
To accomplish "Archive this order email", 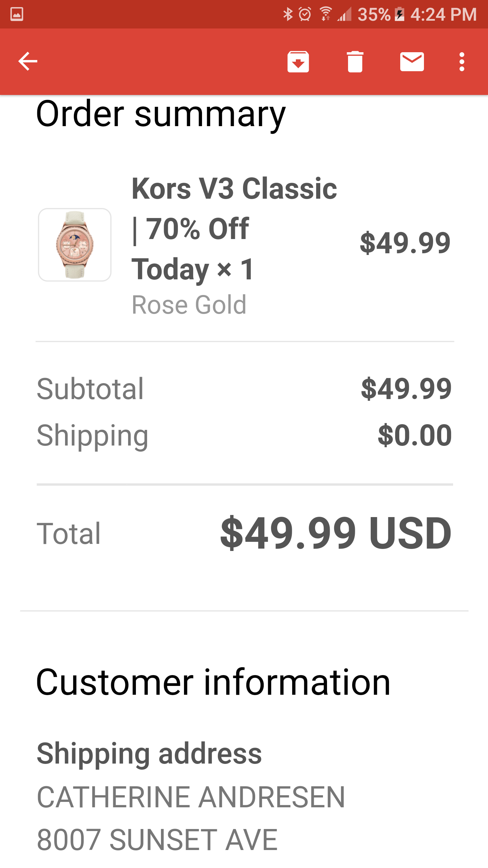I will [298, 61].
